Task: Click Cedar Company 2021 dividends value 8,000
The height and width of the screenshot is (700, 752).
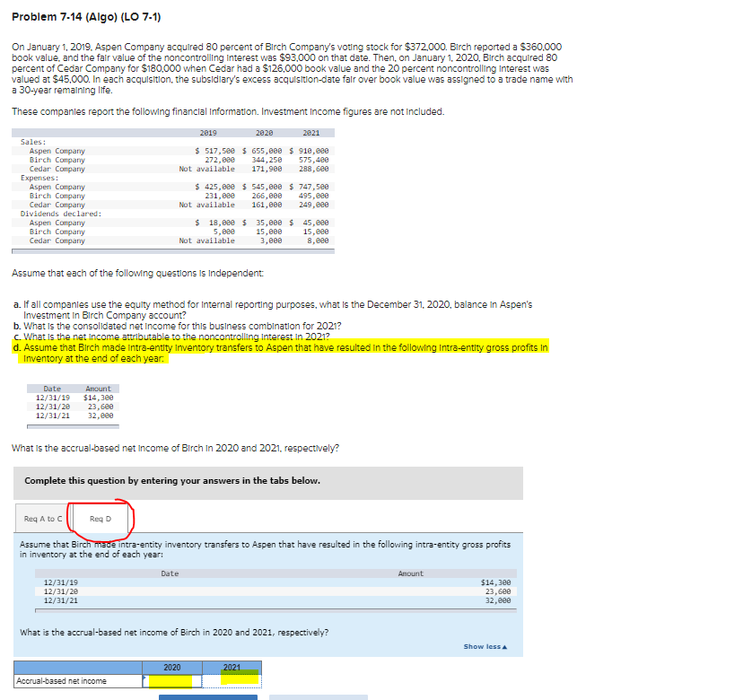Action: click(x=318, y=241)
